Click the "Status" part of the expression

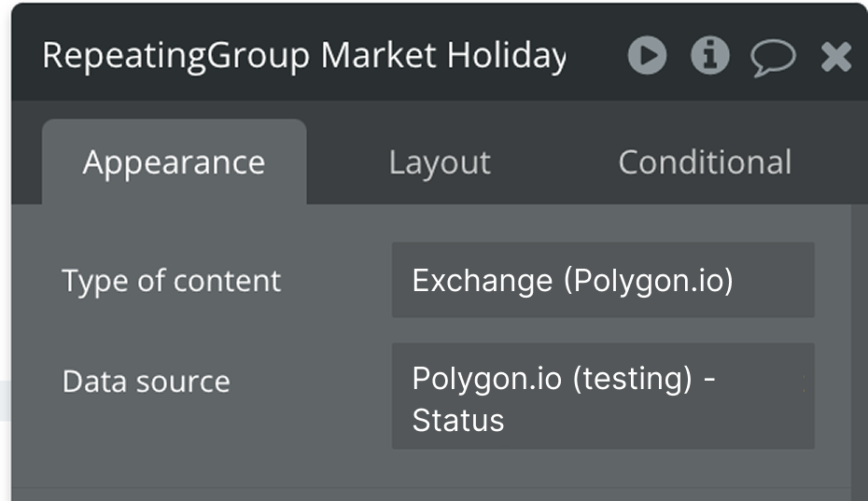(x=457, y=420)
